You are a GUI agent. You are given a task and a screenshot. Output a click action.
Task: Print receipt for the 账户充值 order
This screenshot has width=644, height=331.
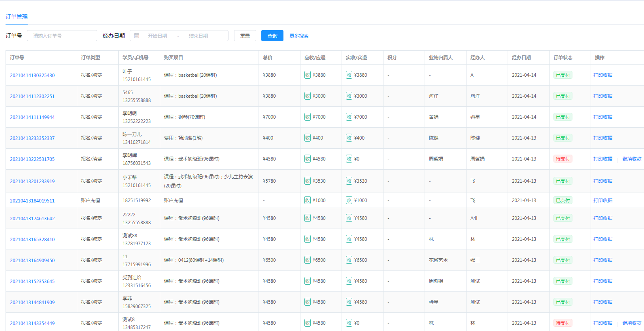[x=603, y=200]
